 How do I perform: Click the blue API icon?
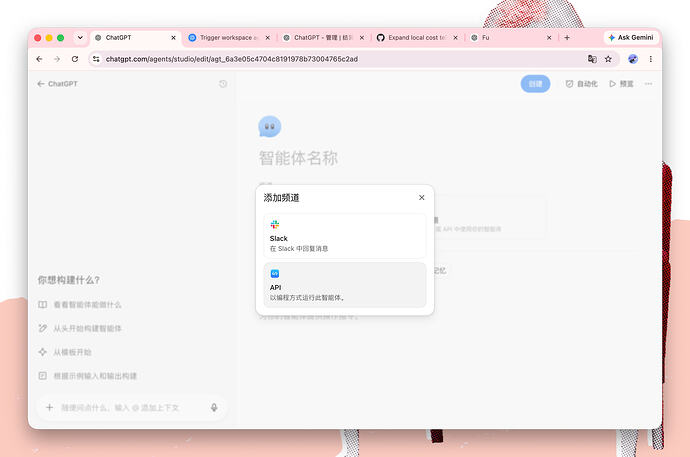[x=275, y=274]
